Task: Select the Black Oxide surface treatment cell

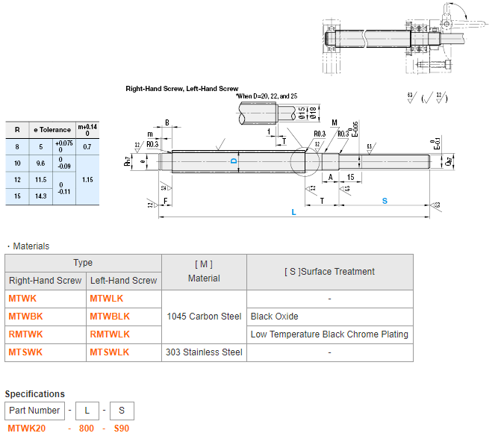Action: [x=330, y=317]
